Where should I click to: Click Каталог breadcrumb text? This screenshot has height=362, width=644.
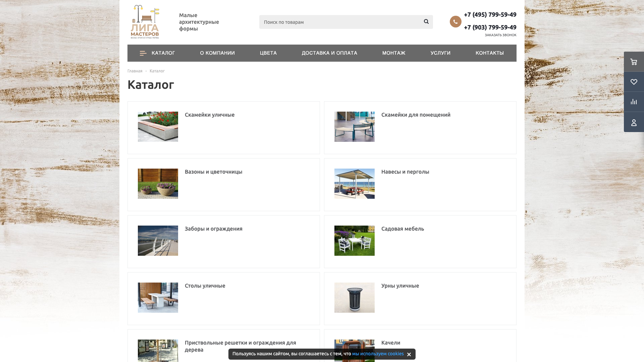157,71
